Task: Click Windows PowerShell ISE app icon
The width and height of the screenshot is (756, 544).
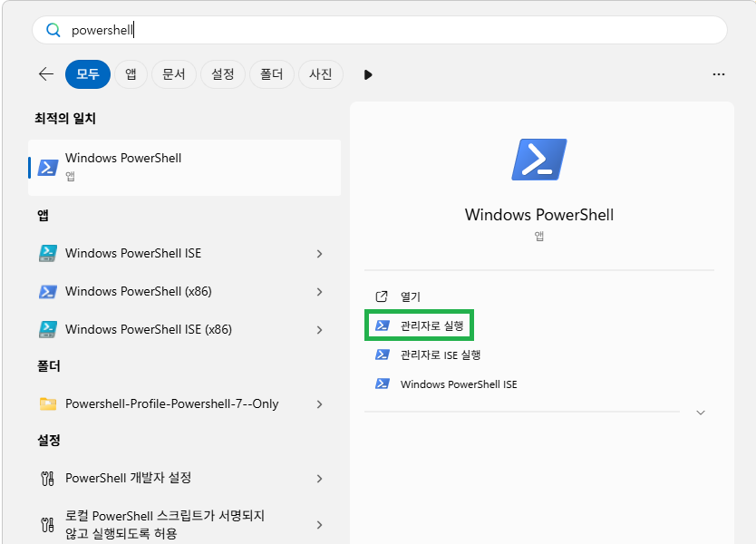Action: pyautogui.click(x=48, y=253)
